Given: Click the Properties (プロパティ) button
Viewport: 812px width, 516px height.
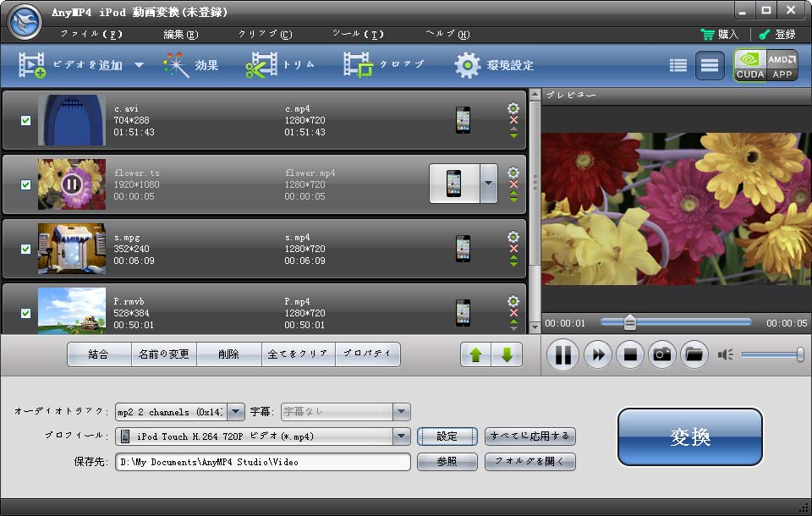Looking at the screenshot, I should tap(368, 354).
